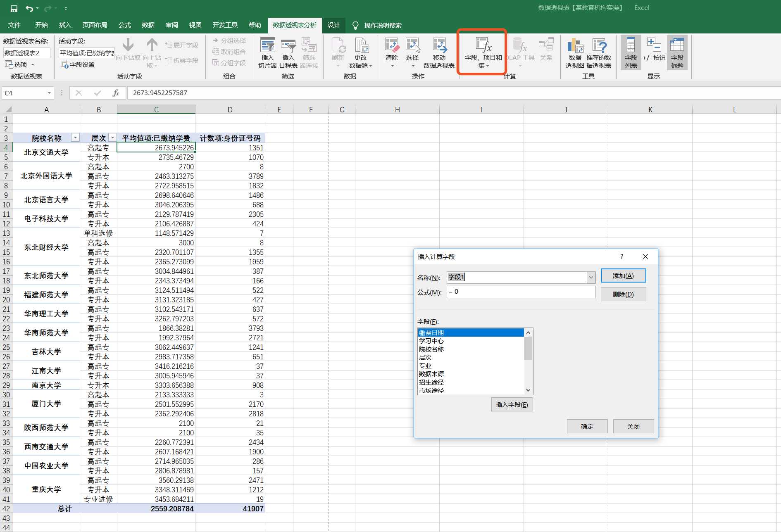Screen dimensions: 781x532
Task: Select 招生途径 in the fields list
Action: pos(471,382)
